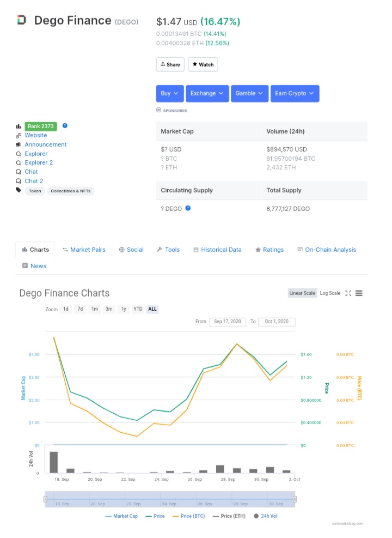Toggle the Market Cap legend series
This screenshot has width=392, height=538.
click(121, 516)
